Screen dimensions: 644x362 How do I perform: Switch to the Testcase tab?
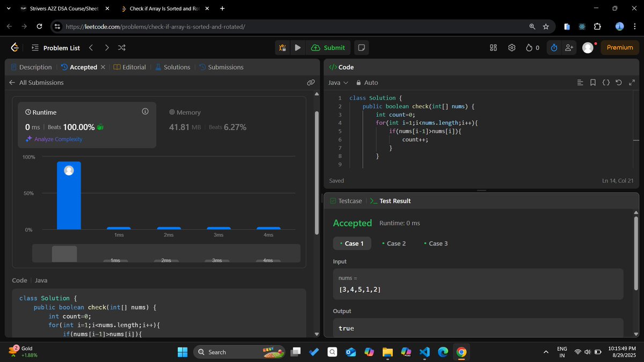346,201
